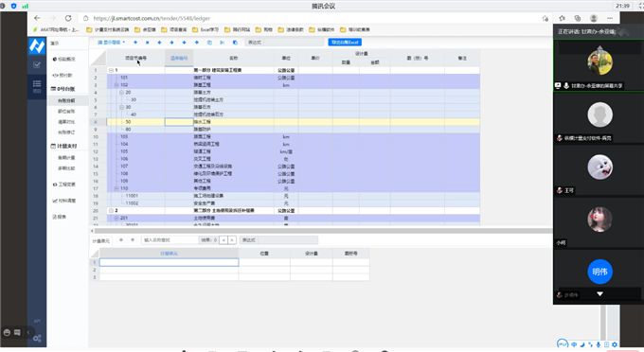The height and width of the screenshot is (352, 644).
Task: Collapse tree node 102
Action: [116, 85]
